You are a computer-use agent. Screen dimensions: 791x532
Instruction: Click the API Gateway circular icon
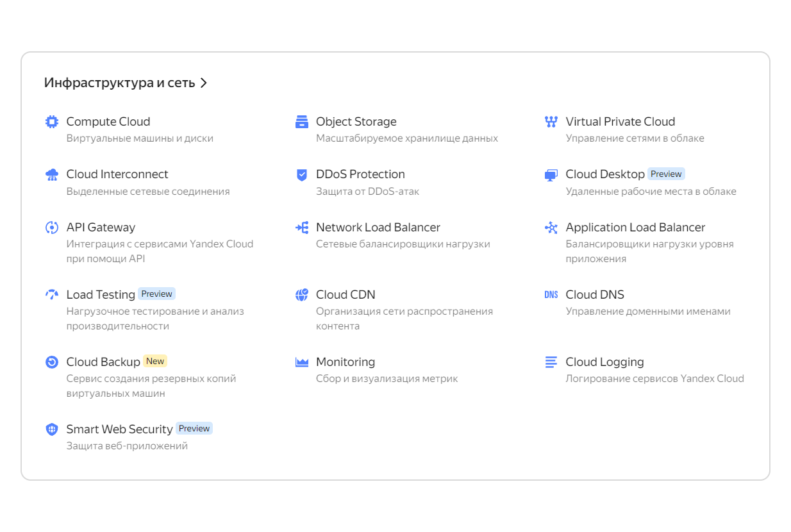(52, 228)
